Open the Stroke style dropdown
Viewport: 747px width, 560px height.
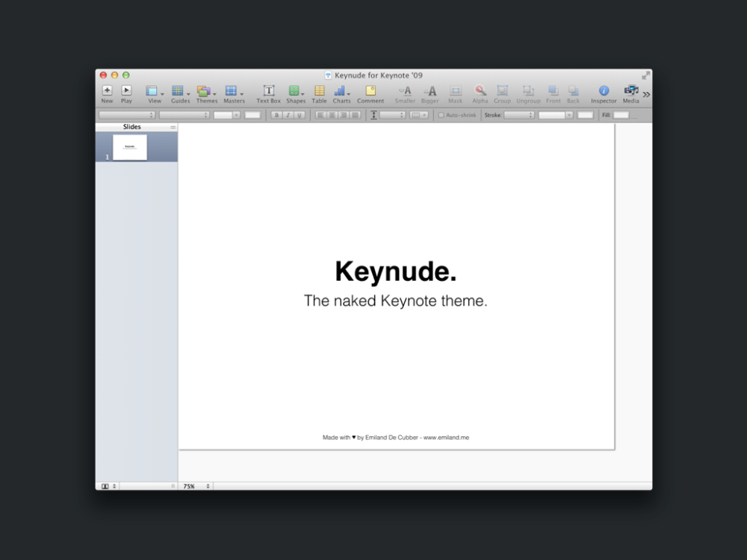519,115
